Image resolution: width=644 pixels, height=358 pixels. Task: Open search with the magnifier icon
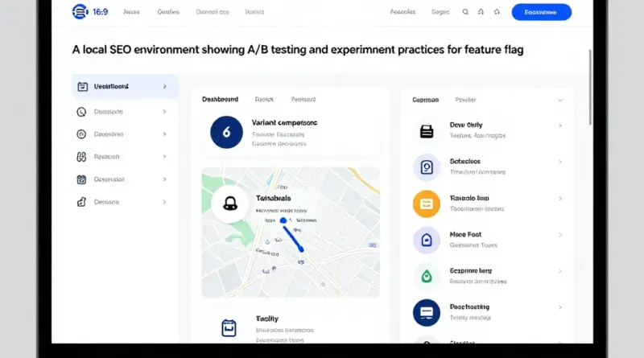coord(465,12)
